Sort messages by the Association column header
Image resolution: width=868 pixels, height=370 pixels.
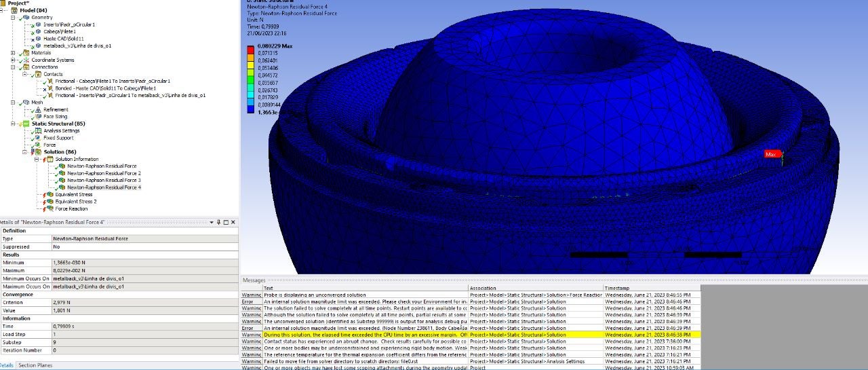[x=536, y=288]
